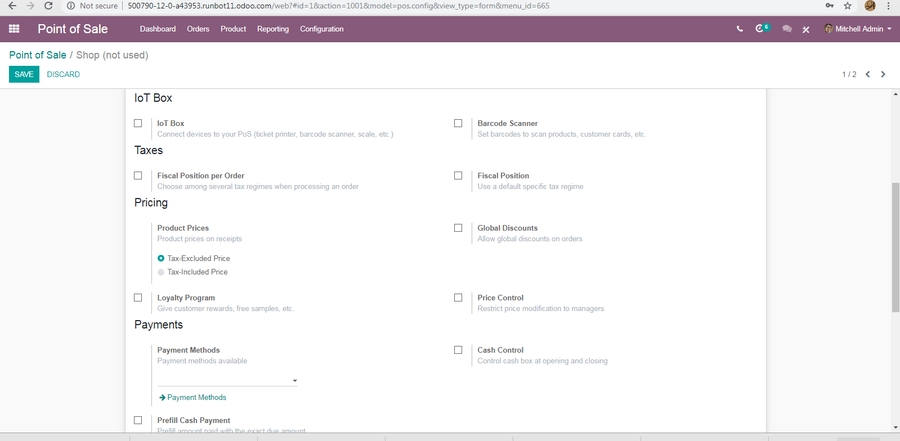900x441 pixels.
Task: Tick Fiscal Position per Order checkbox
Action: [x=138, y=175]
